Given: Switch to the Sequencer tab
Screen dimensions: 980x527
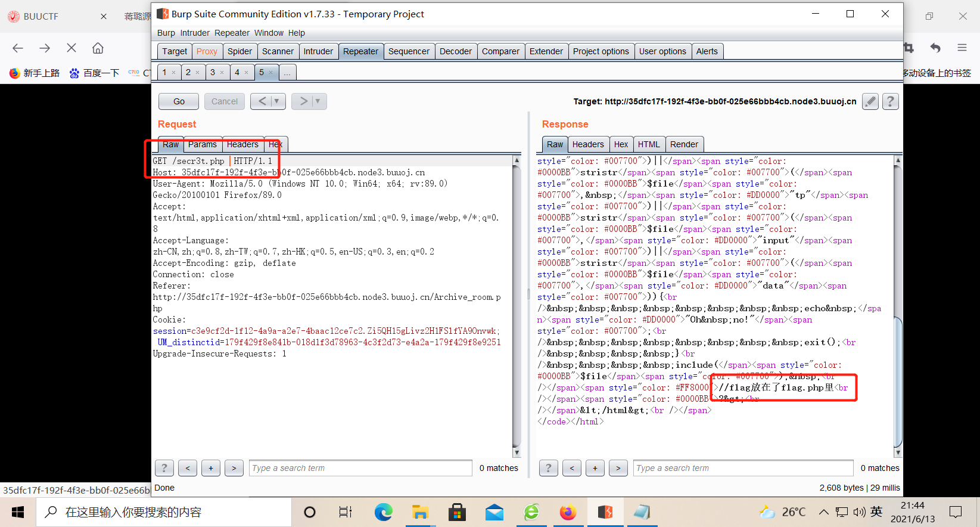Looking at the screenshot, I should coord(409,51).
